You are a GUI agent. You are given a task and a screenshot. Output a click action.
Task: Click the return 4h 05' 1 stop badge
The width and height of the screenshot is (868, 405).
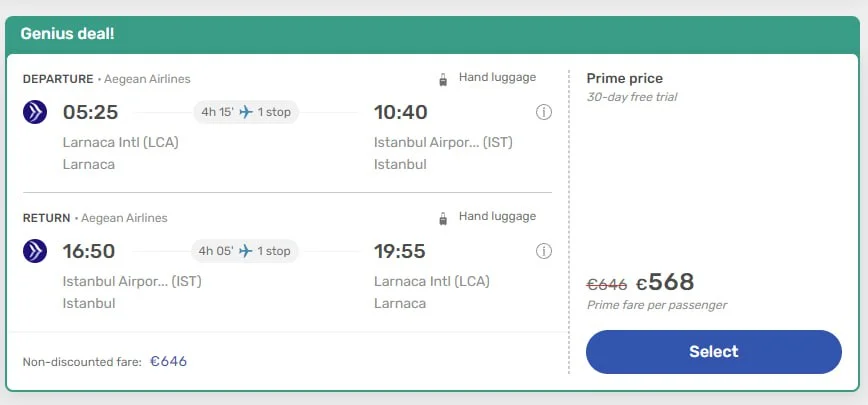coord(246,251)
